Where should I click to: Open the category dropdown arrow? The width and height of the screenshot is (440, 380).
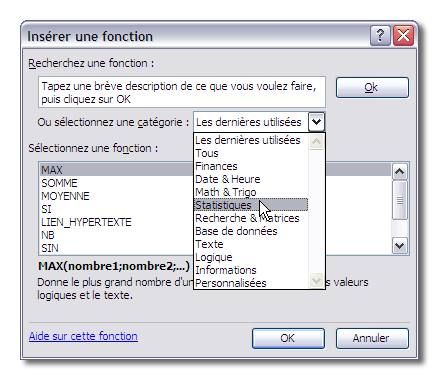tap(316, 122)
